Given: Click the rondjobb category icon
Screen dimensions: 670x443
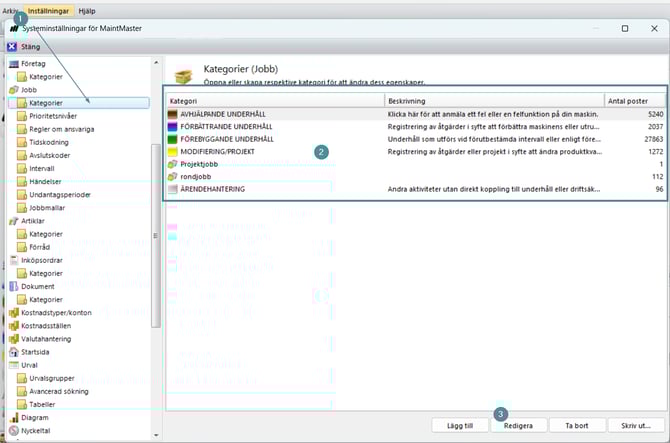Looking at the screenshot, I should coord(173,176).
